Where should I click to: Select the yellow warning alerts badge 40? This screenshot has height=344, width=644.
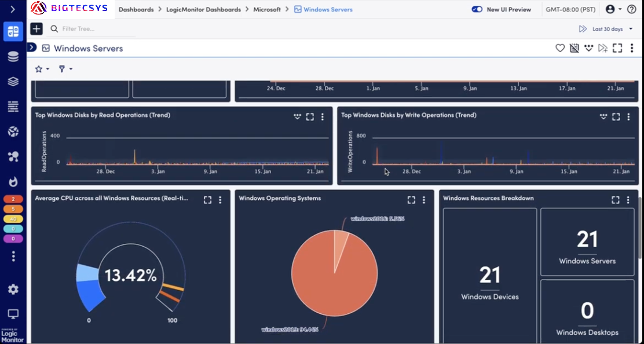(x=13, y=219)
